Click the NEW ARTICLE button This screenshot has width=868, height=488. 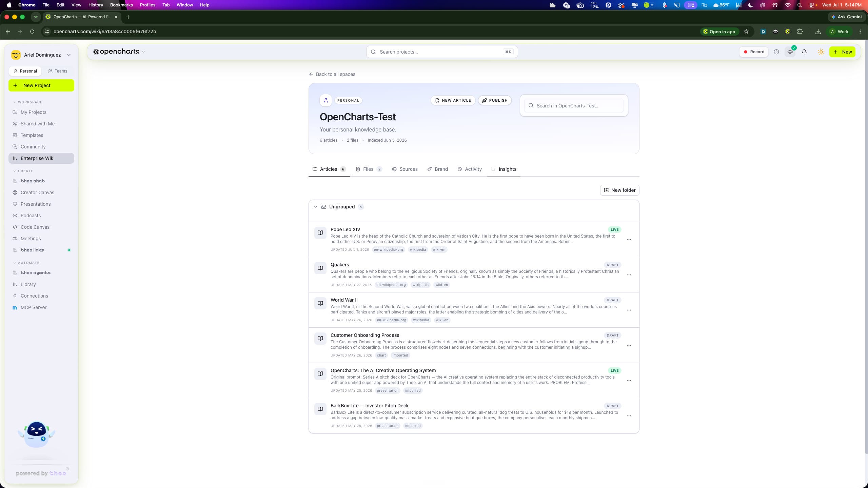point(453,100)
